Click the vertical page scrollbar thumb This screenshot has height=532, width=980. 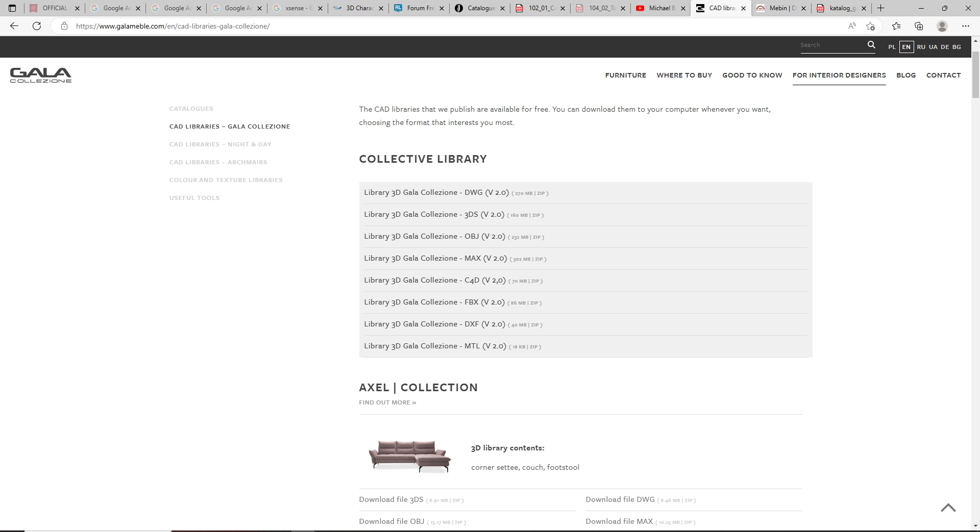[x=975, y=74]
